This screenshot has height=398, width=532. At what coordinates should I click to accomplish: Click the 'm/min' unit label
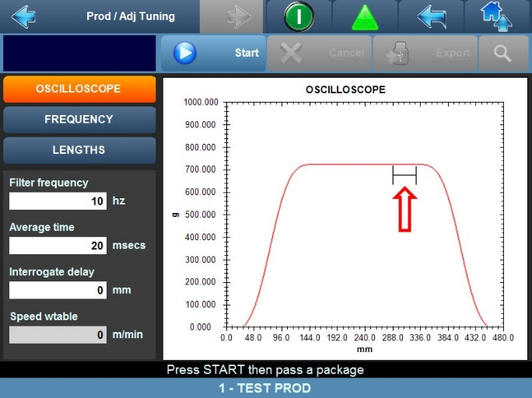(x=128, y=334)
